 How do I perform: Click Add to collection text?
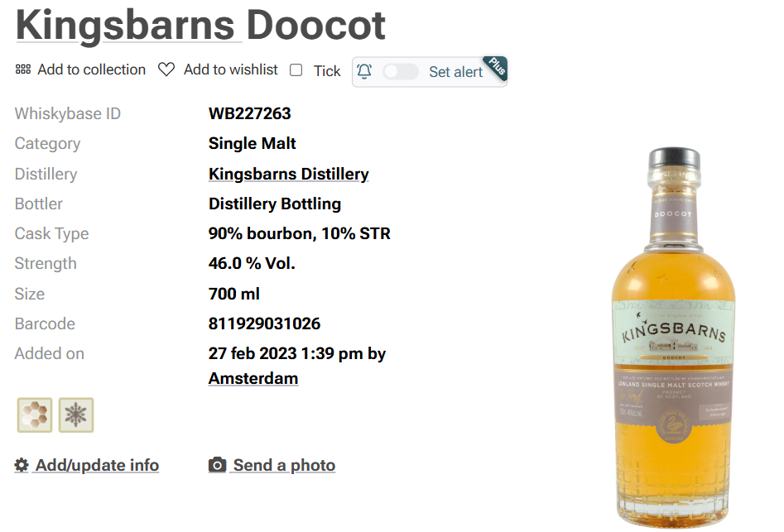[92, 69]
